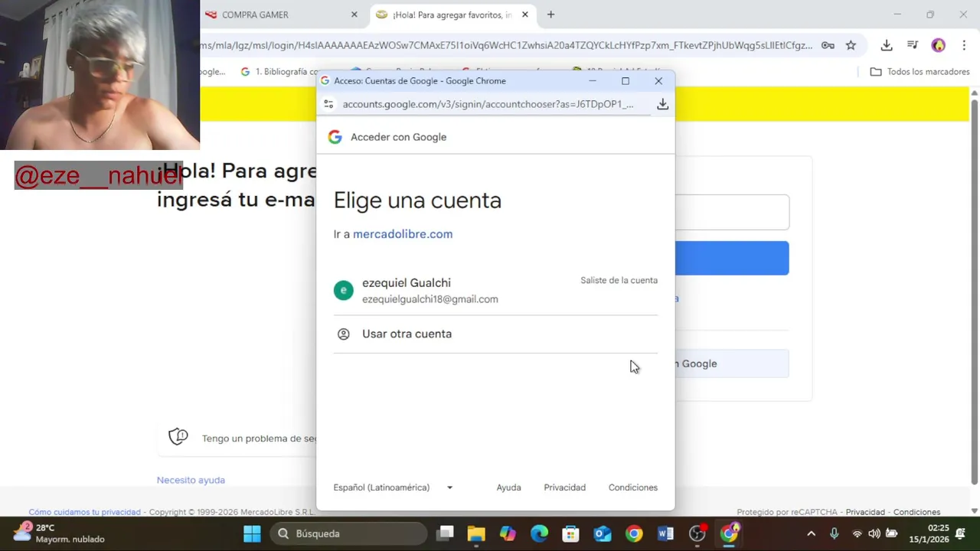Open Necesito ayuda link
980x551 pixels.
191,480
